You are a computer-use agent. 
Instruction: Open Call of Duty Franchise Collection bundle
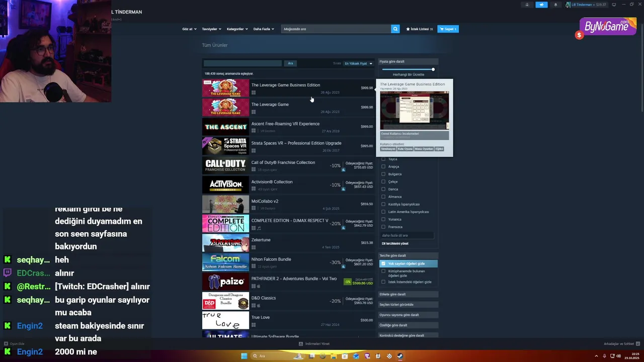pyautogui.click(x=288, y=165)
